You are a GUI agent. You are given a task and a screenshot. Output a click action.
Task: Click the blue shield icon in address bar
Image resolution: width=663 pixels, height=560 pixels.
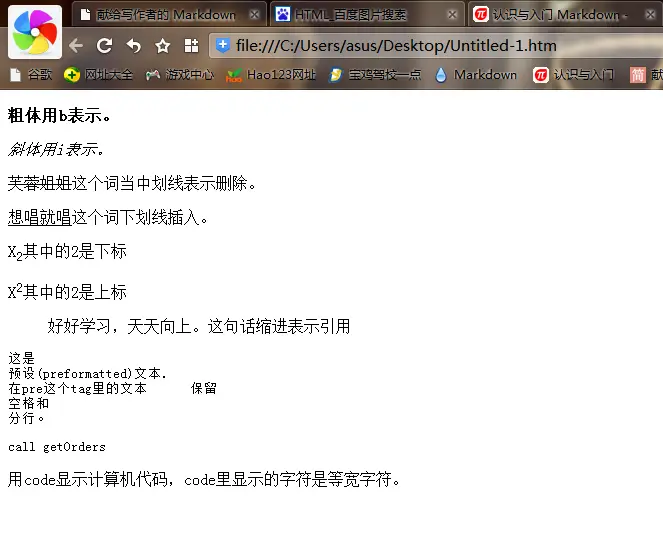(x=223, y=45)
